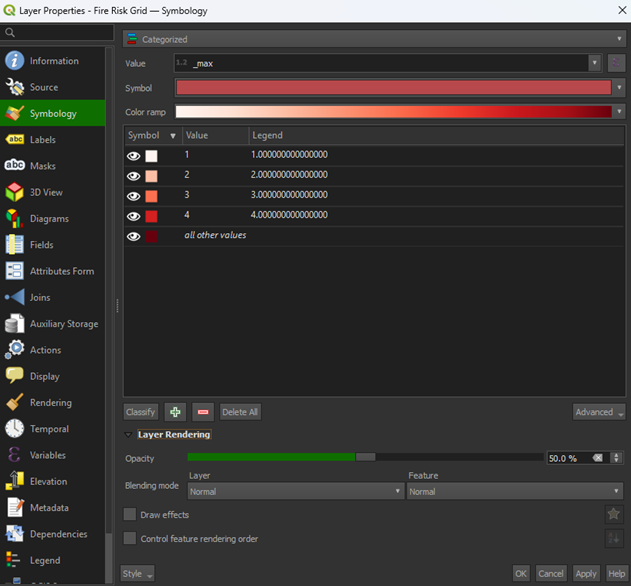Screen dimensions: 631x586
Task: Click the Classify button
Action: click(141, 412)
